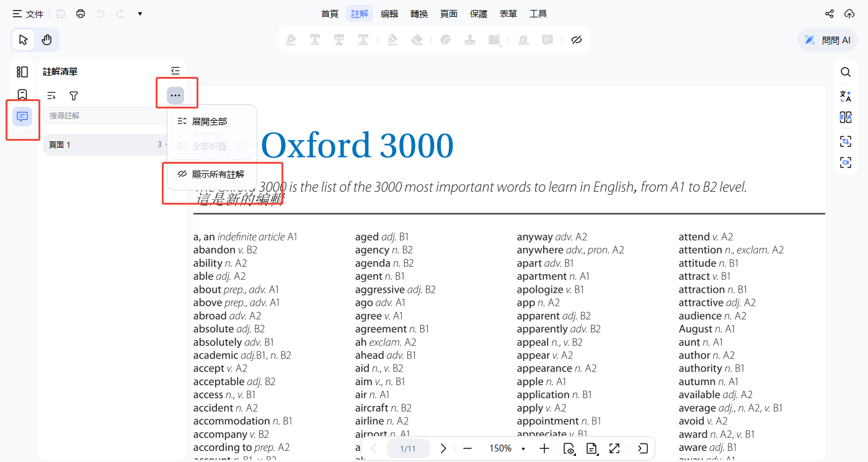Choose 展開全部 from the menu
The image size is (868, 462).
212,121
